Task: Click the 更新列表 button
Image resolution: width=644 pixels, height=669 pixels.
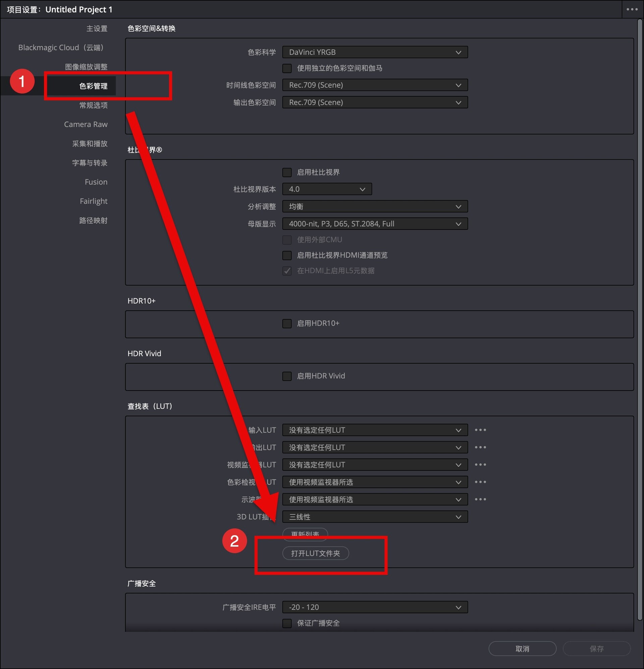Action: pos(305,534)
